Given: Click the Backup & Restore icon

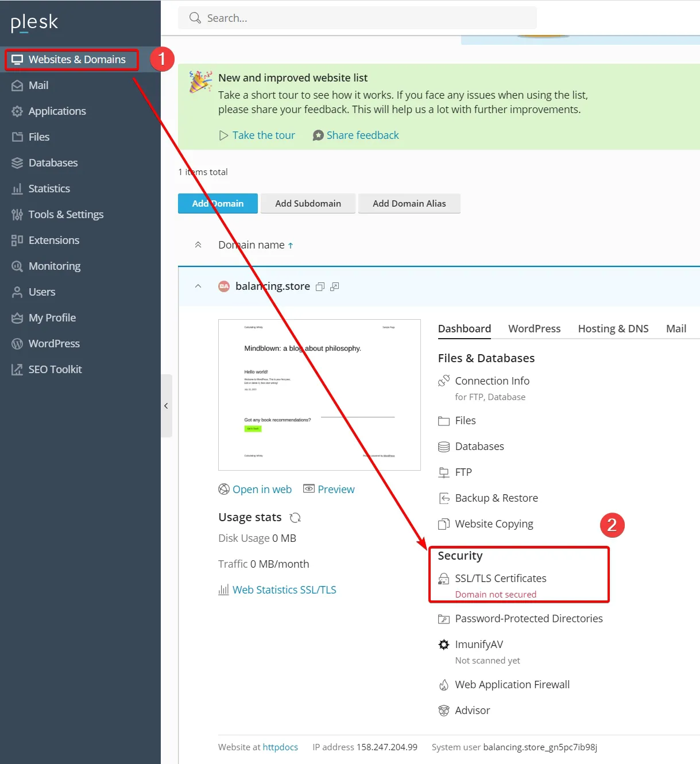Looking at the screenshot, I should pyautogui.click(x=444, y=498).
